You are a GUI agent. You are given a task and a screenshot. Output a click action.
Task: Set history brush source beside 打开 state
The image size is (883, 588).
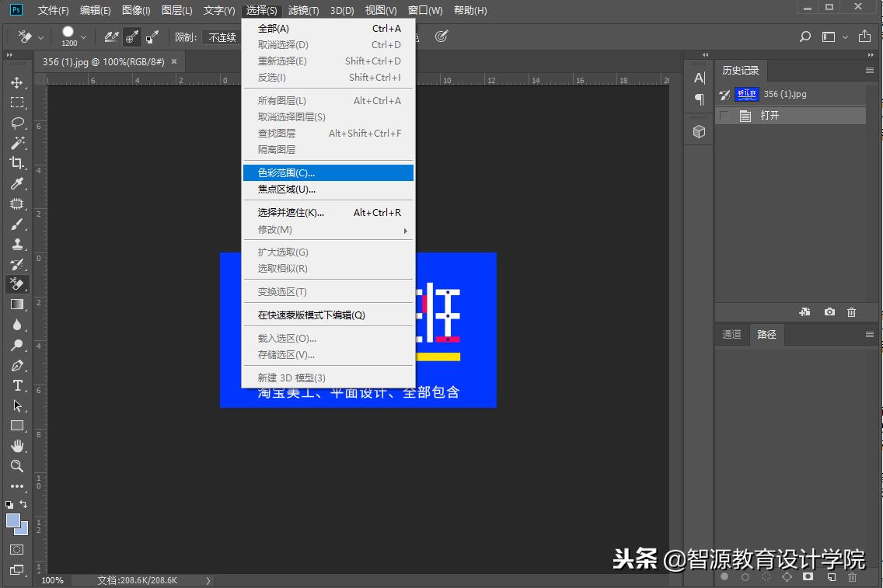click(724, 115)
